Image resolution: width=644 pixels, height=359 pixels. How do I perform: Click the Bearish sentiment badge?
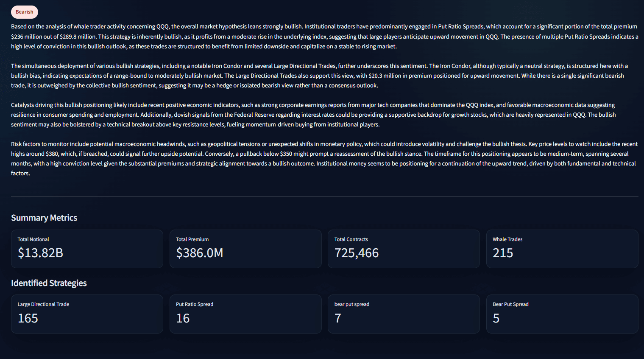[24, 12]
